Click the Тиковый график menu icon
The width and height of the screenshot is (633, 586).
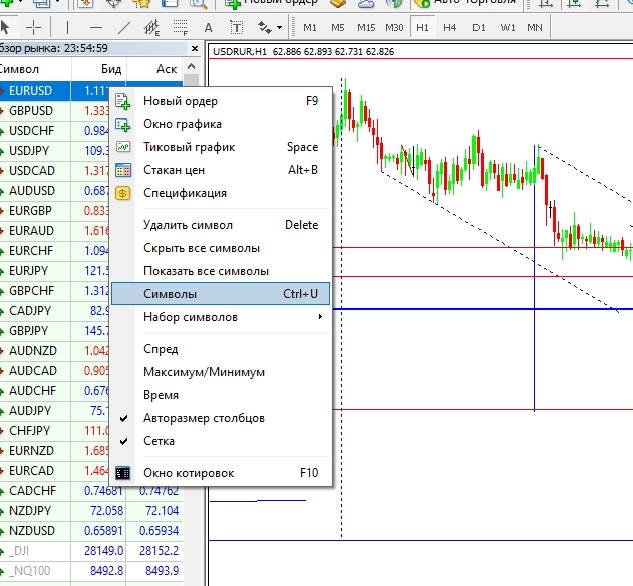coord(123,147)
